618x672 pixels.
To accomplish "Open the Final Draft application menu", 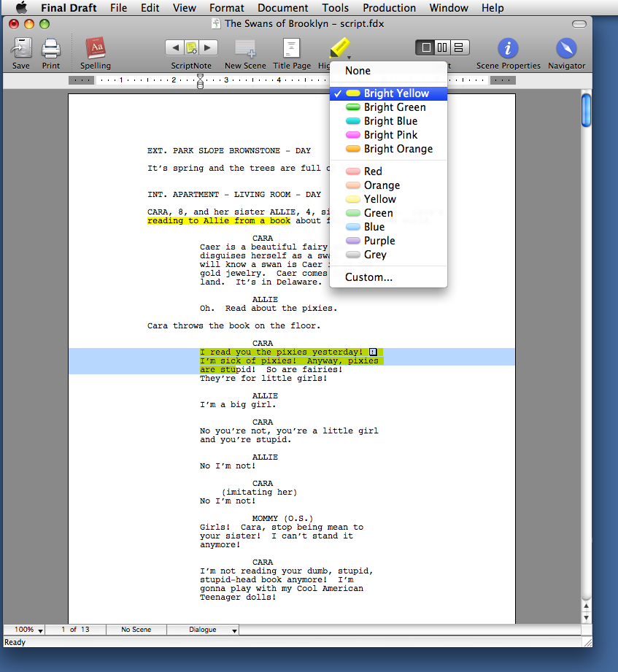I will [x=69, y=8].
